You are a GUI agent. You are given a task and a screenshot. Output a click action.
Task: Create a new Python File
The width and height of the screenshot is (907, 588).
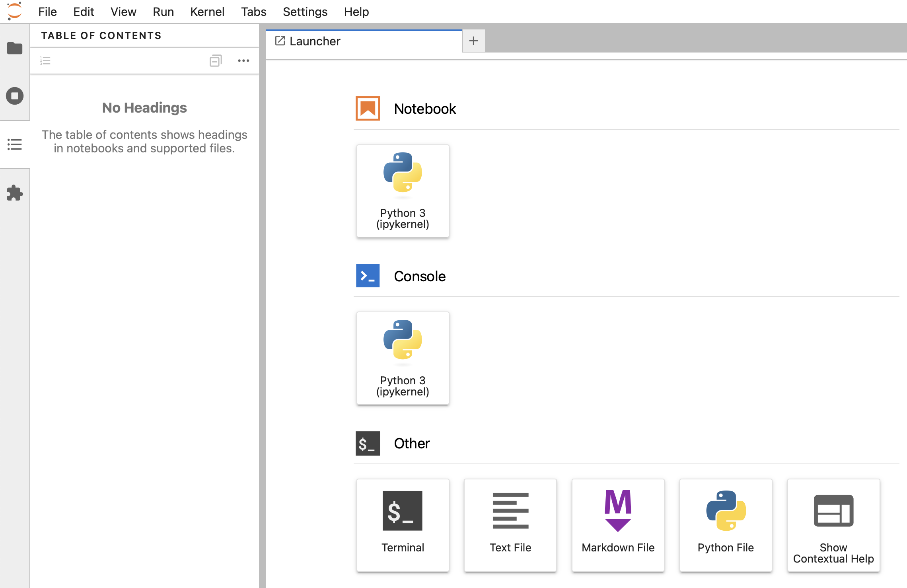click(x=726, y=525)
